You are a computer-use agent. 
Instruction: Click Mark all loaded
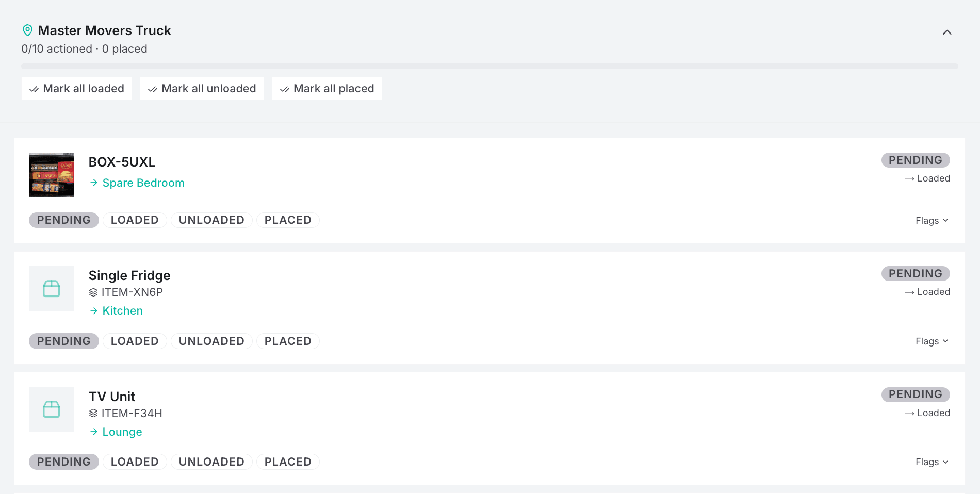coord(76,89)
